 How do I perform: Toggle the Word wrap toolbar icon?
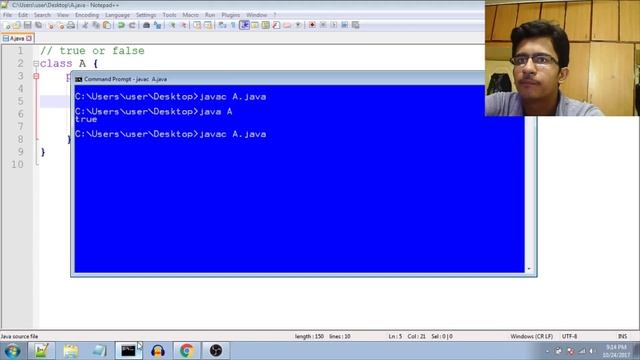[x=222, y=25]
